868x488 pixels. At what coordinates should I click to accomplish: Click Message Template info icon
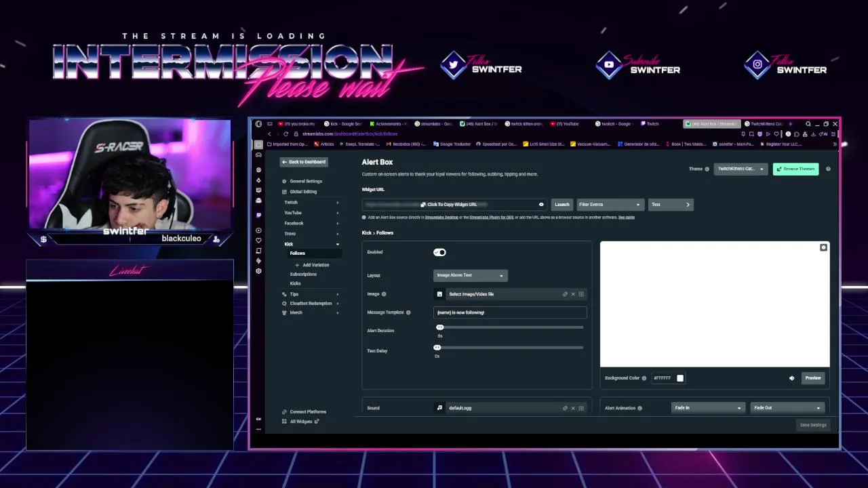[408, 312]
